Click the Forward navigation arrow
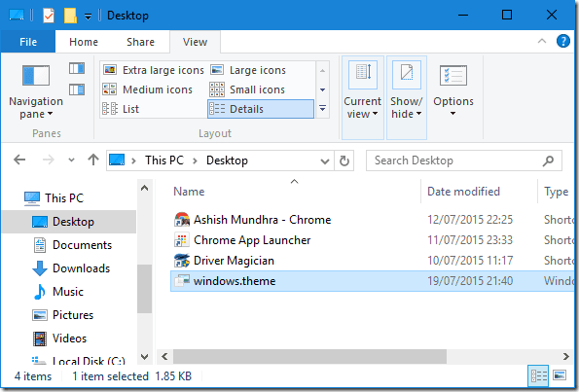 [x=49, y=160]
